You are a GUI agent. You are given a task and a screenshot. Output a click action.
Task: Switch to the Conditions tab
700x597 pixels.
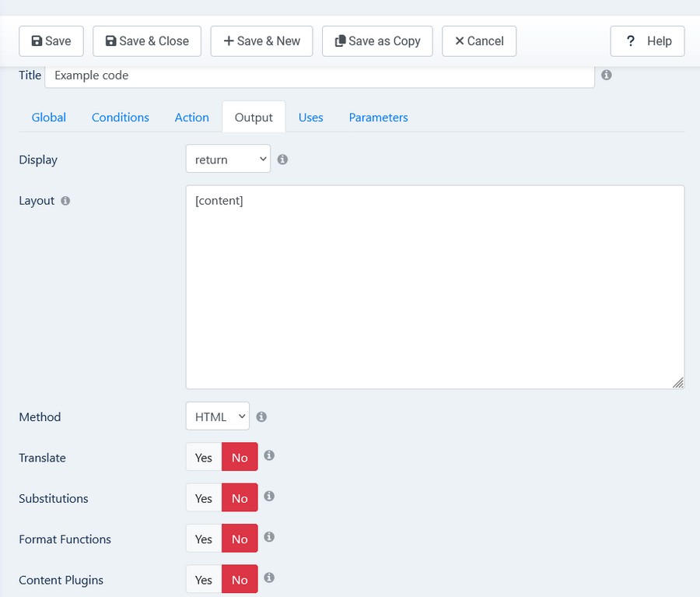click(x=121, y=117)
